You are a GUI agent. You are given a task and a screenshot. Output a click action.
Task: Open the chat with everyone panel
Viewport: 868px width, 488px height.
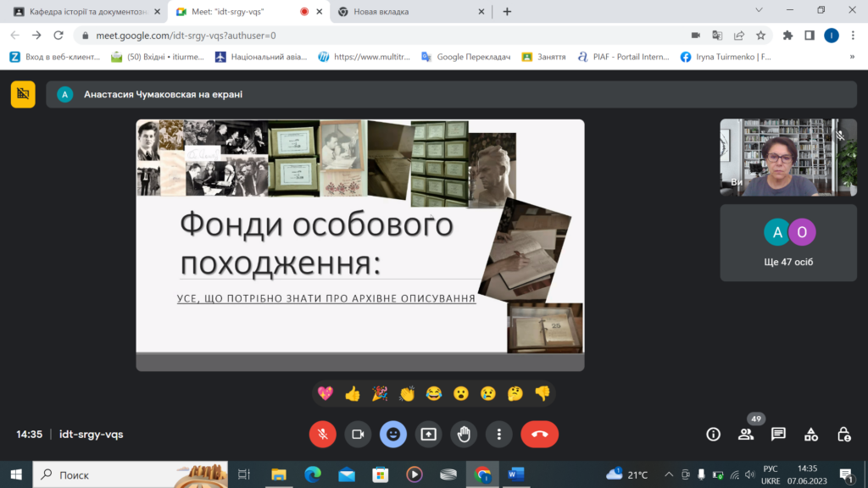pos(778,434)
